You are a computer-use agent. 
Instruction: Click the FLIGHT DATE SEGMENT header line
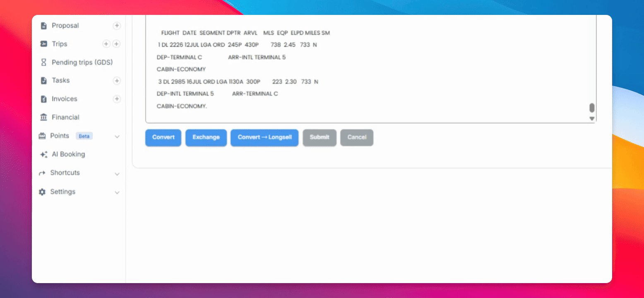click(x=245, y=33)
